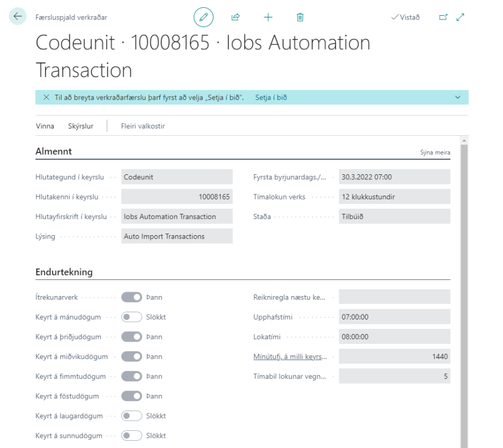This screenshot has height=448, width=503.
Task: Enable Keyrt á mánudögum toggle
Action: click(132, 317)
